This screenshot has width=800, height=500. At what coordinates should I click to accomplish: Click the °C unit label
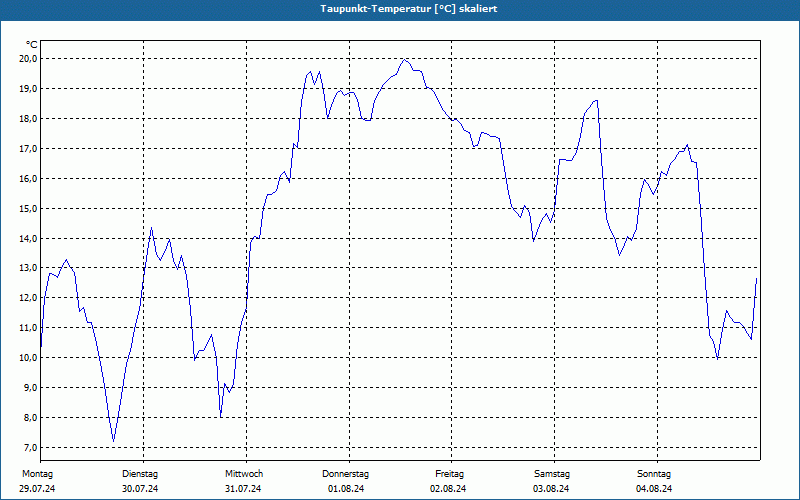point(32,45)
